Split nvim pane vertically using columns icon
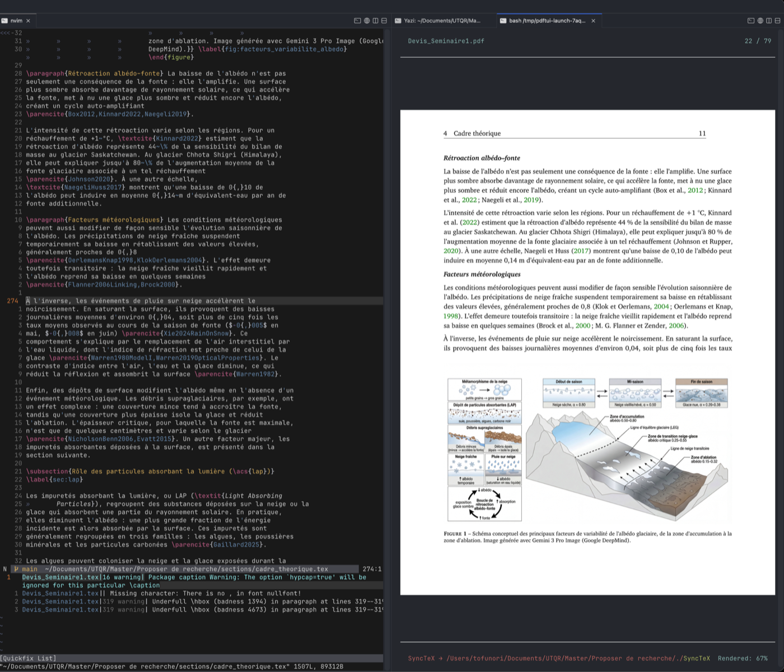The image size is (784, 672). point(375,21)
